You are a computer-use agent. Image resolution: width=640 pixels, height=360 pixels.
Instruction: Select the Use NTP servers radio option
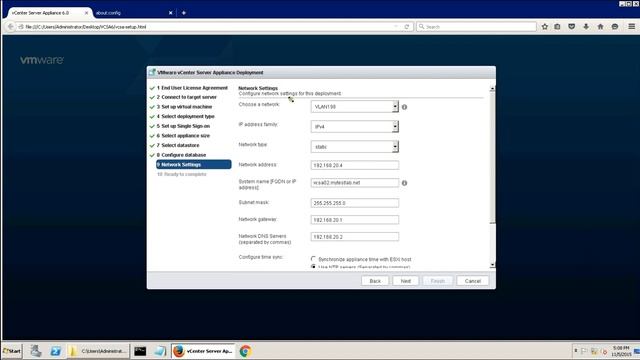pyautogui.click(x=313, y=267)
